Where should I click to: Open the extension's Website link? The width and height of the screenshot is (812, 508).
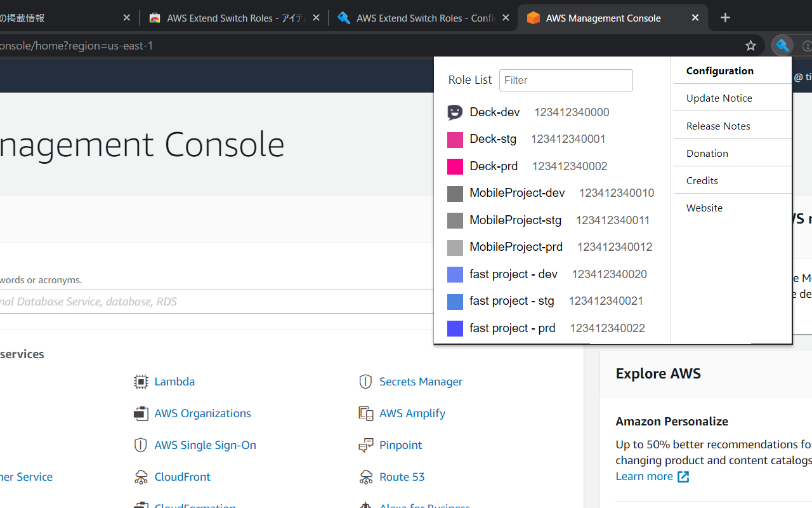704,208
